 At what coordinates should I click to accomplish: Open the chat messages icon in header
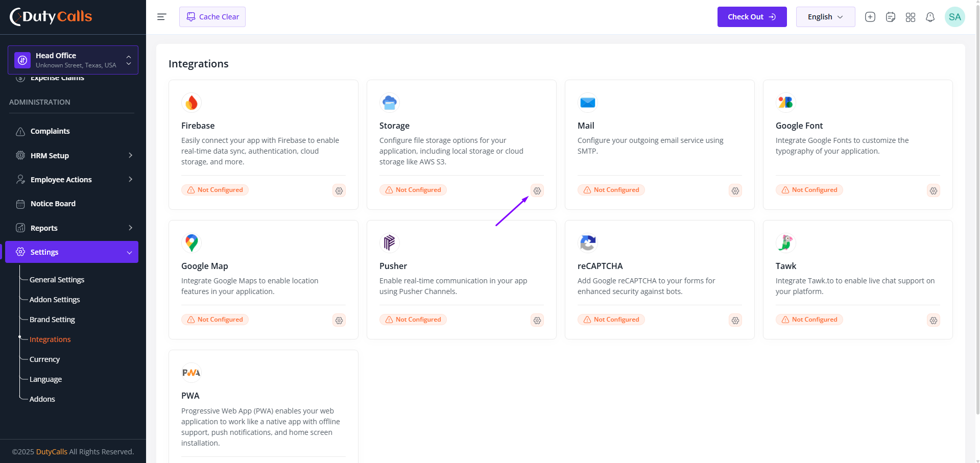[891, 17]
